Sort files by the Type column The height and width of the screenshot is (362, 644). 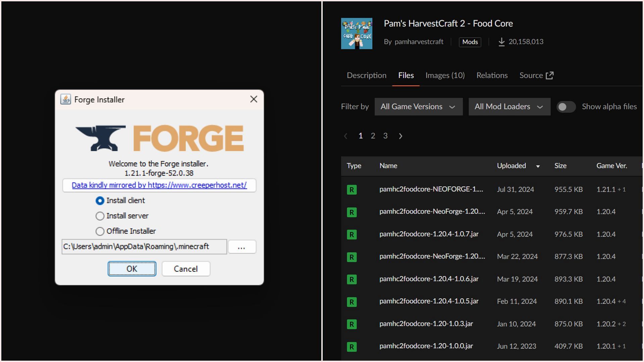[x=354, y=166]
